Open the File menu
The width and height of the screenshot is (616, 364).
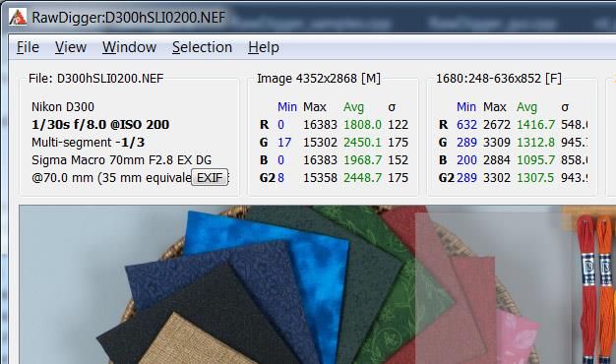[28, 47]
